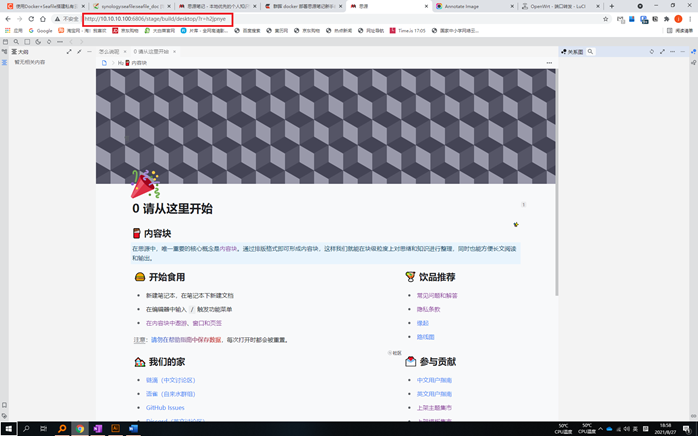Open the 缘起 link
This screenshot has width=698, height=436.
point(422,323)
